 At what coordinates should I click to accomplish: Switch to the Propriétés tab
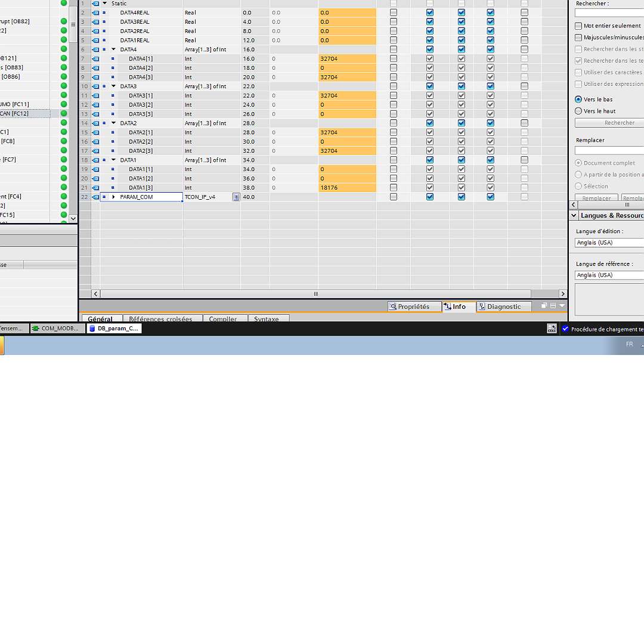(414, 306)
